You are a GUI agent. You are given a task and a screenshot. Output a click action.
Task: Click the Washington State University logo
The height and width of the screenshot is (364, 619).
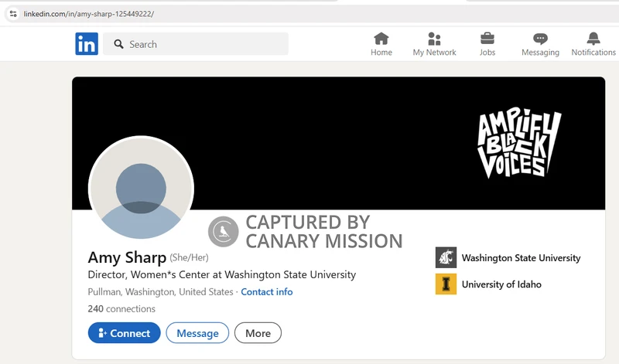(446, 257)
